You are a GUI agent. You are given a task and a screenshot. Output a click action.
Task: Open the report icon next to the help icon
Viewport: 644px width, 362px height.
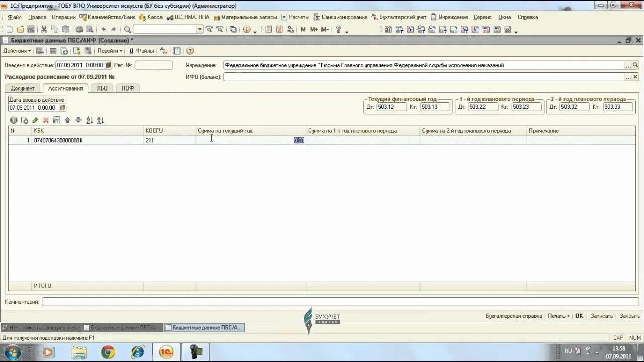click(x=177, y=51)
